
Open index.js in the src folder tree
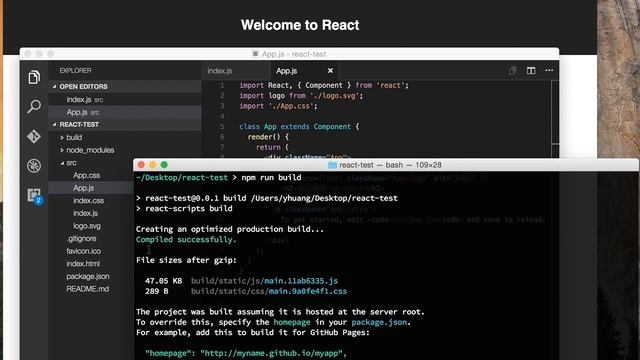coord(85,213)
